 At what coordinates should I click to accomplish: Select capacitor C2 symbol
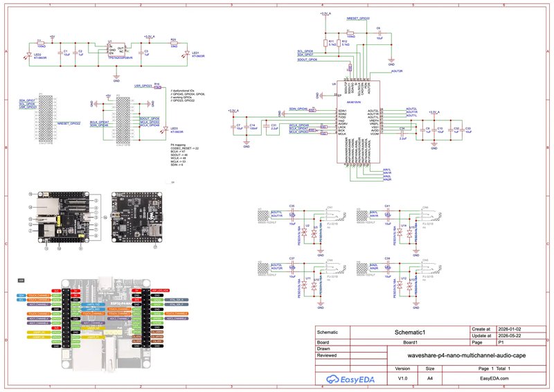pyautogui.click(x=75, y=53)
